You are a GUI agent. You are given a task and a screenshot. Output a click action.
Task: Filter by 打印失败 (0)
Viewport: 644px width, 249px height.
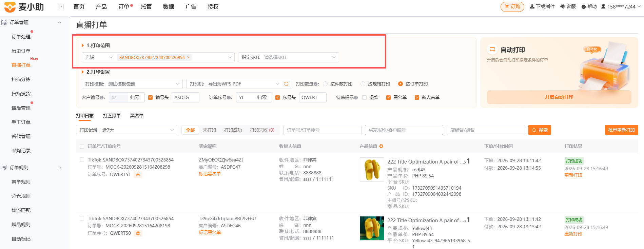(x=262, y=130)
